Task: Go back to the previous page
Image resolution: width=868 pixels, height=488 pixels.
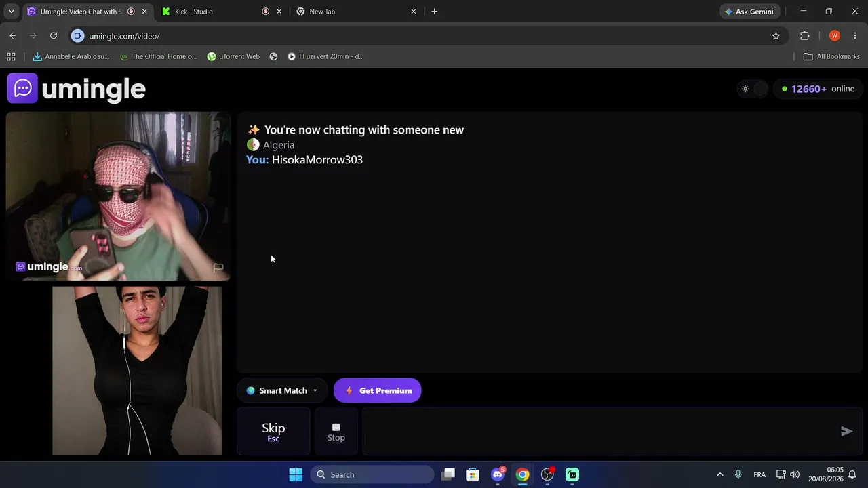Action: (x=13, y=36)
